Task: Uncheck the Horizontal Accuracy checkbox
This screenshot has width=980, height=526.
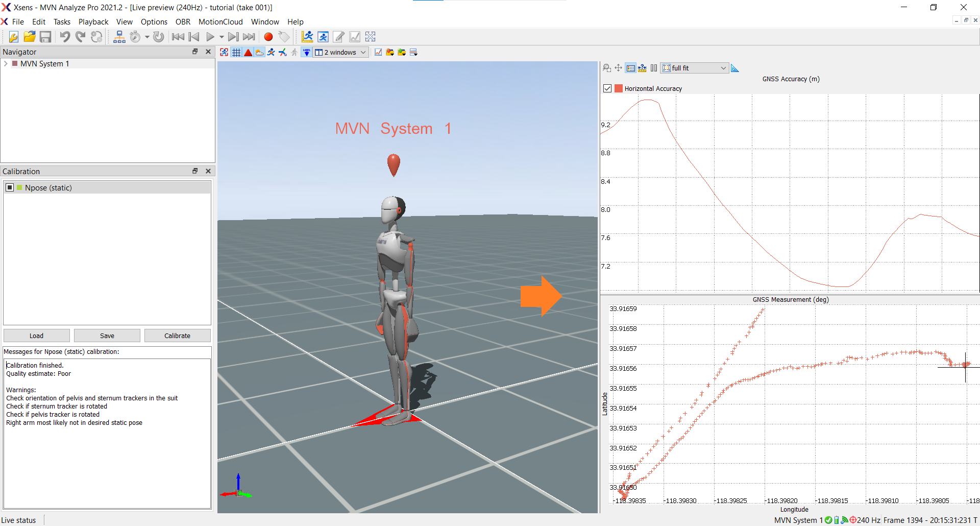Action: [607, 88]
